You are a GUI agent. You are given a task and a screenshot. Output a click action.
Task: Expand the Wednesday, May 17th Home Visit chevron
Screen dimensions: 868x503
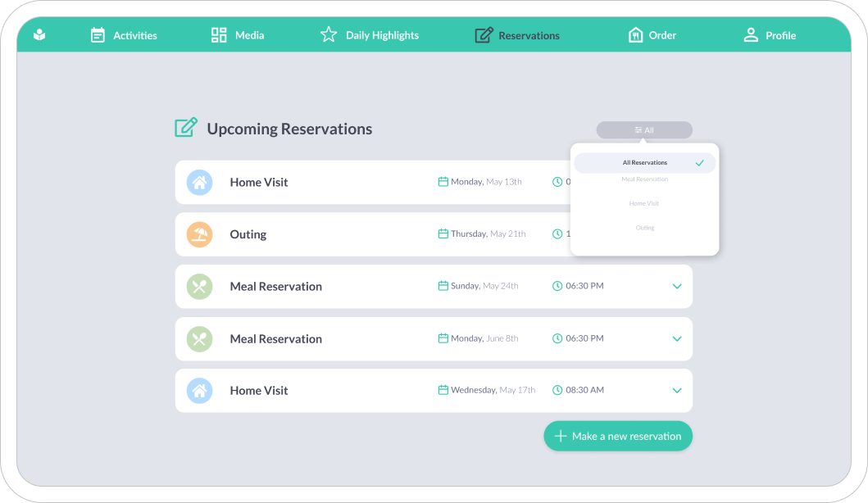[677, 391]
